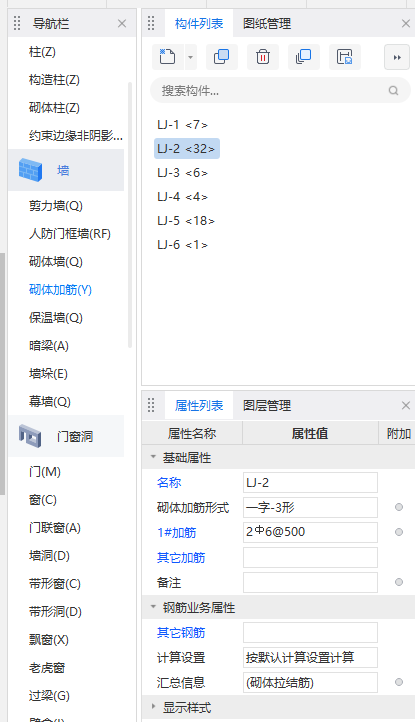Click the 构件列表 panel drag handle

[151, 23]
